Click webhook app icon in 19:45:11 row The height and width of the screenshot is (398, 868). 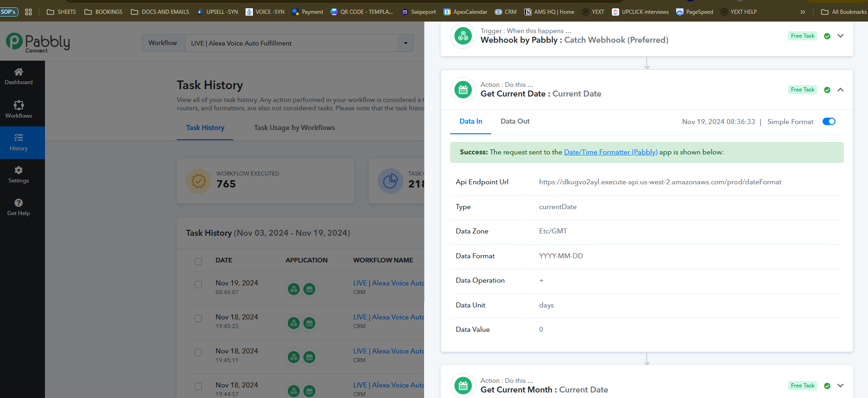[x=294, y=357]
